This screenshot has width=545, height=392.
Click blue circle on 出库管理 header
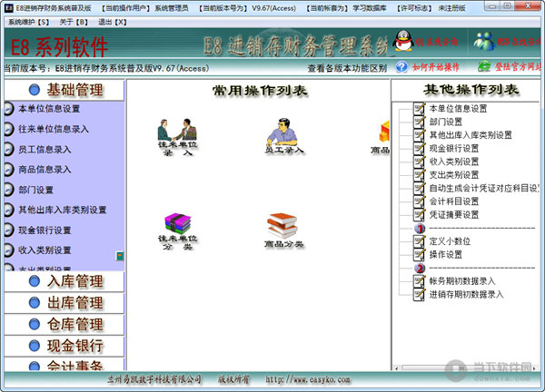point(35,303)
